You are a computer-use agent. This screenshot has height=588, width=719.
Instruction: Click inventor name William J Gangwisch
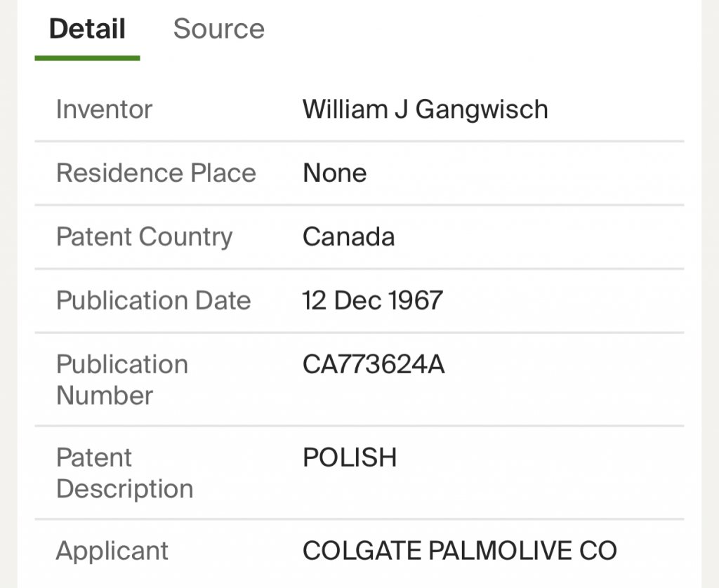(x=425, y=109)
